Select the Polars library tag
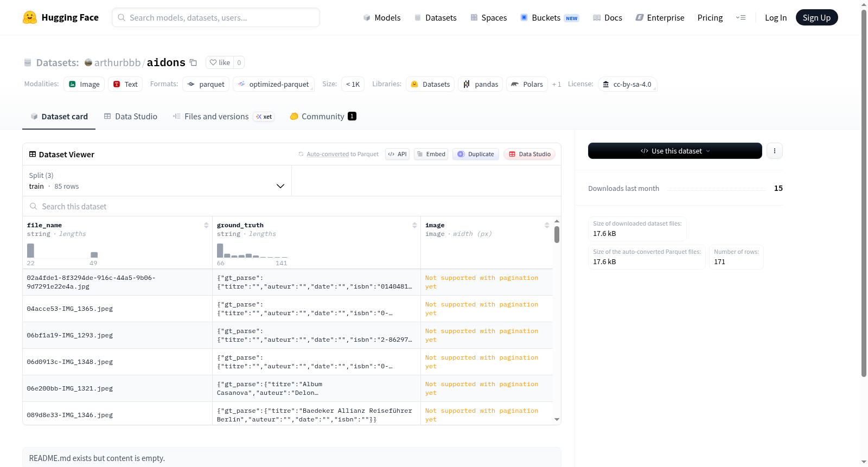 [x=527, y=84]
